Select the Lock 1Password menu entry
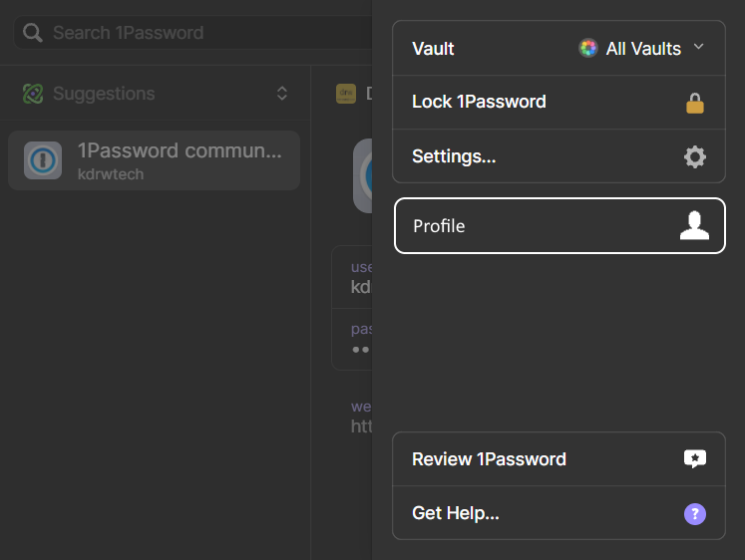Screen dimensions: 745x560 [x=479, y=102]
